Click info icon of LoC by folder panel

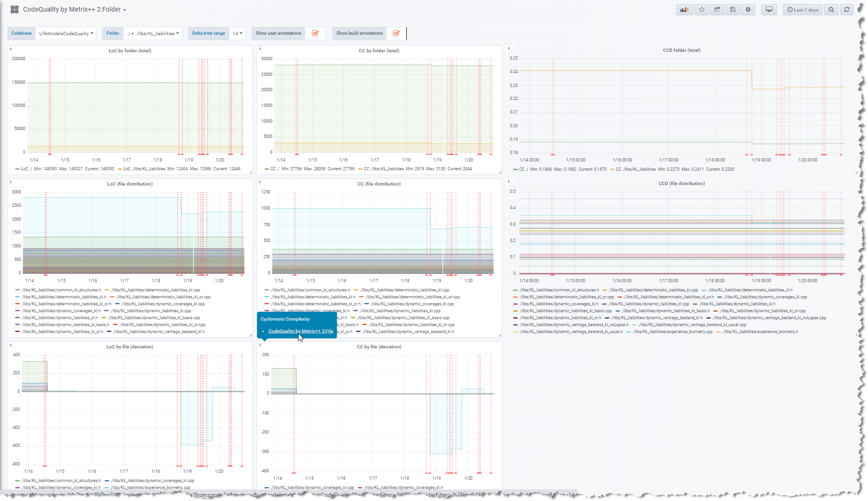click(x=11, y=49)
